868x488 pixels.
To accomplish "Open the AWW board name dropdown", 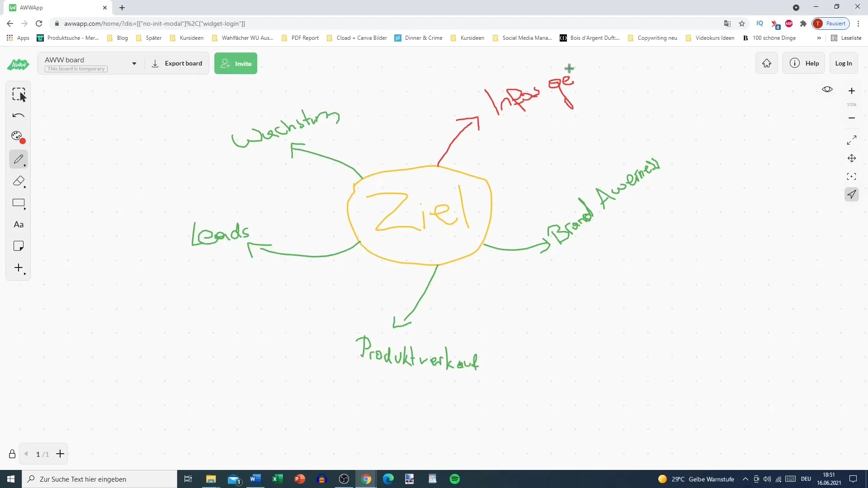I will pyautogui.click(x=133, y=64).
